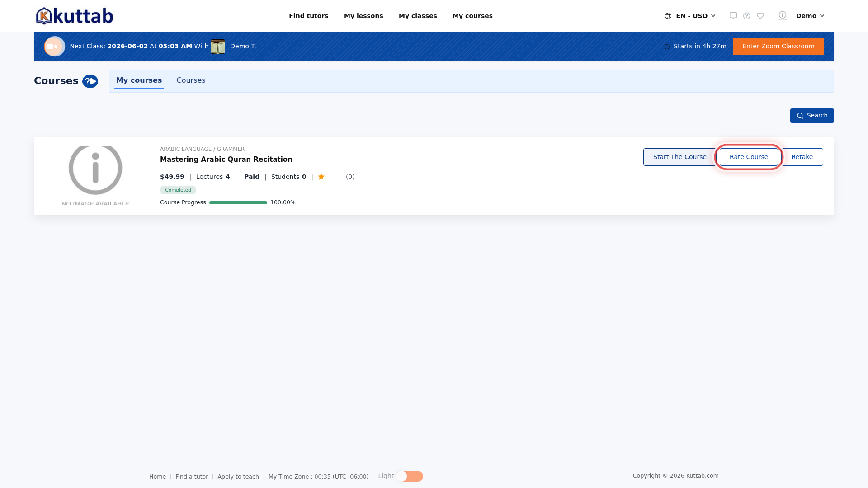Click the orange rating star
Viewport: 868px width, 488px height.
pyautogui.click(x=321, y=177)
